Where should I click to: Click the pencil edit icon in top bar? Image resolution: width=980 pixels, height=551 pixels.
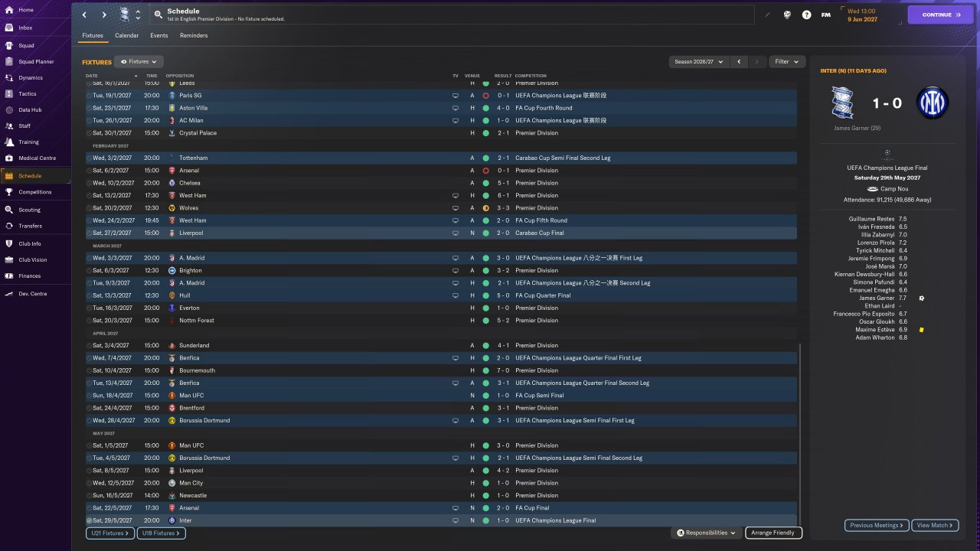point(767,15)
